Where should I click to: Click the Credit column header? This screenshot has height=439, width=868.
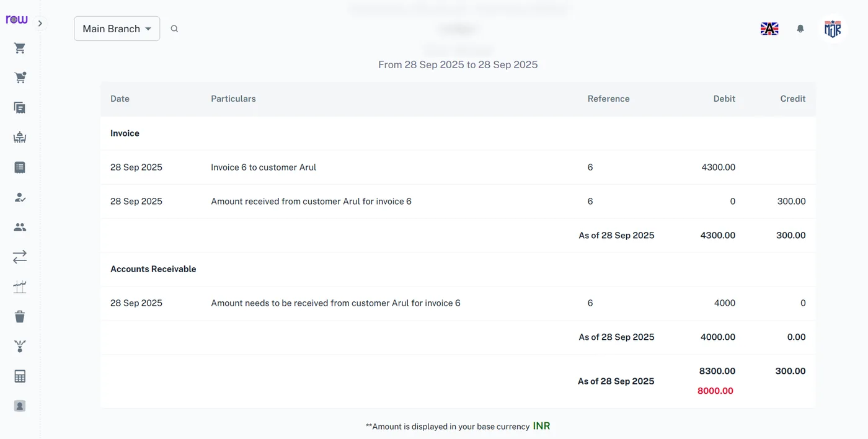(793, 99)
